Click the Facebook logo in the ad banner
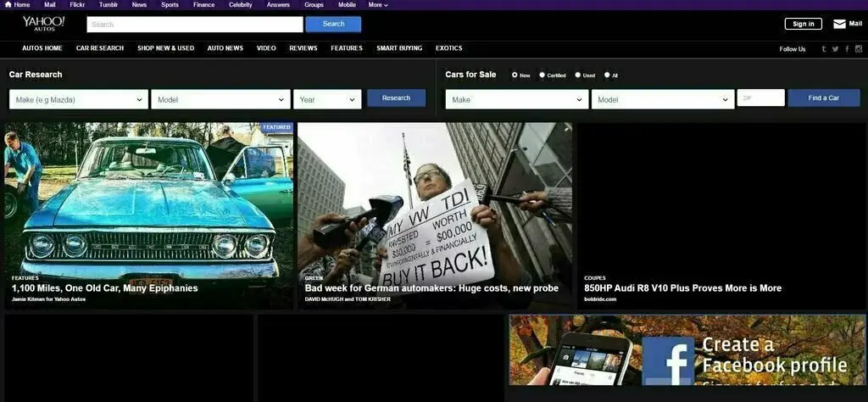The width and height of the screenshot is (868, 402). (668, 360)
